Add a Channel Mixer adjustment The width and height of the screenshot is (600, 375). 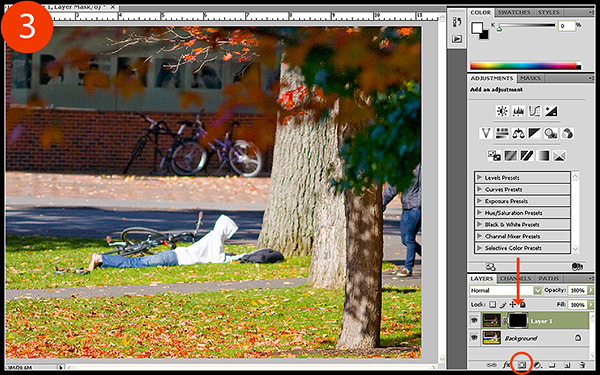click(x=567, y=134)
